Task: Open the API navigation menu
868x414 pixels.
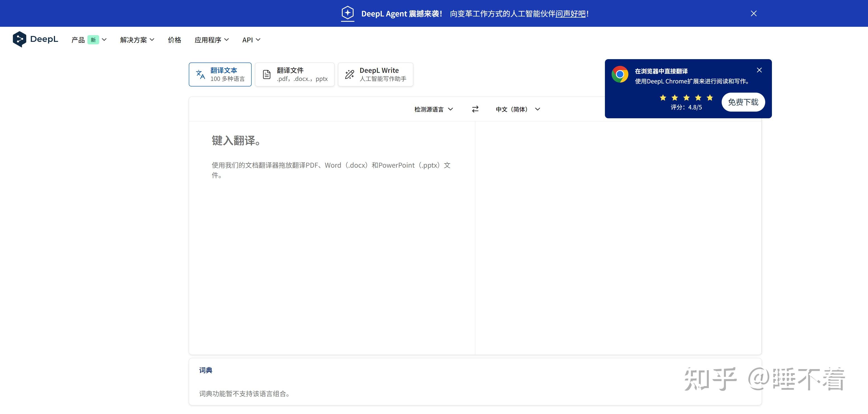Action: [x=251, y=40]
